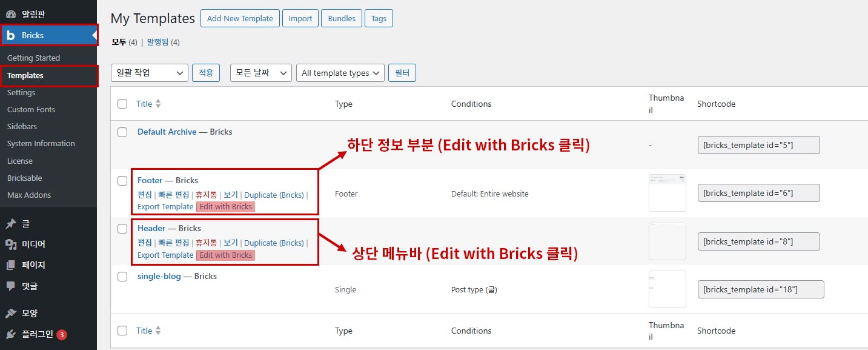Click the plugins (플러그인) plug icon
The height and width of the screenshot is (350, 868).
[x=11, y=334]
